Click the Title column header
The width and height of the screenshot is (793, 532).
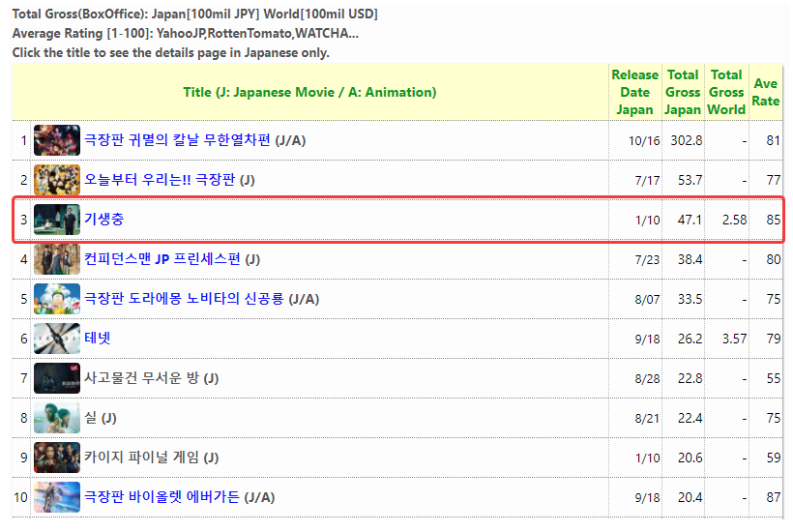[309, 92]
